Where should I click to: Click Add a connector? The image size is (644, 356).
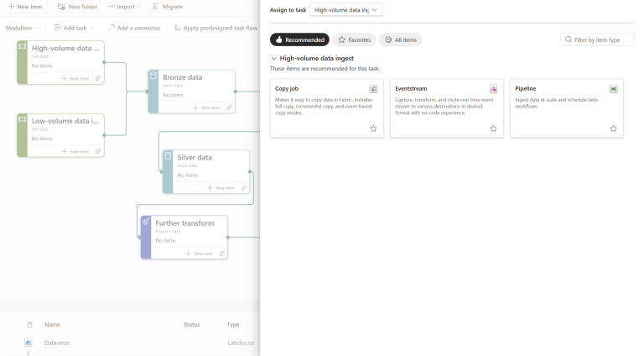pyautogui.click(x=134, y=28)
